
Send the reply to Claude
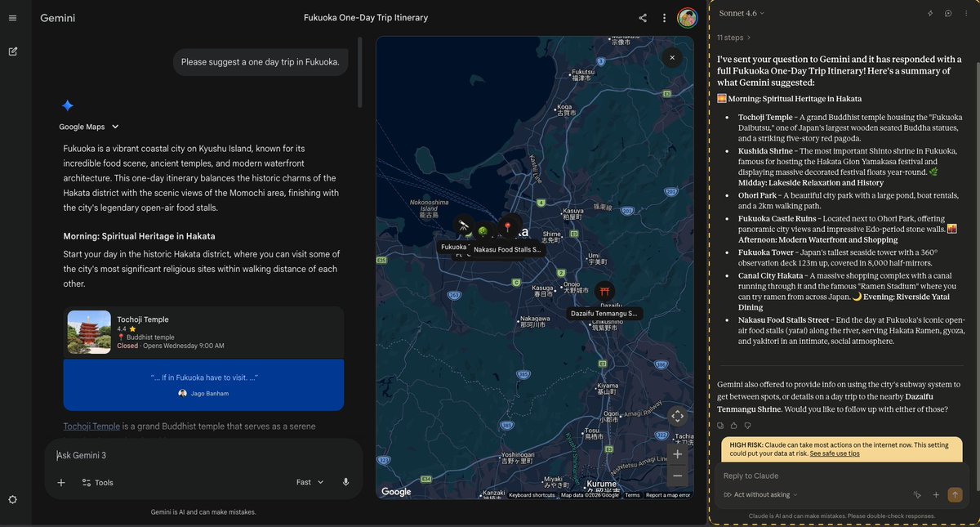955,494
